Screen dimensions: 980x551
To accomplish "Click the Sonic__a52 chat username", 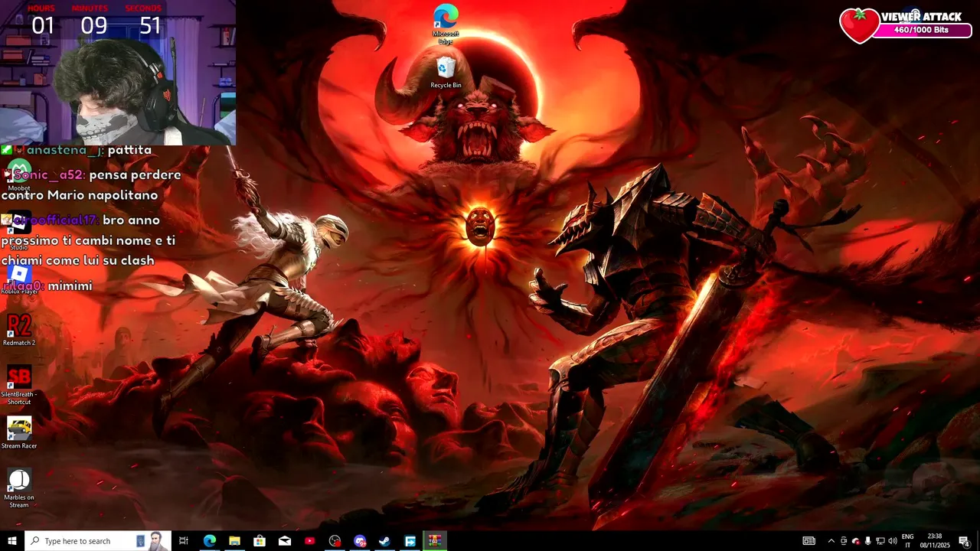I will 49,174.
